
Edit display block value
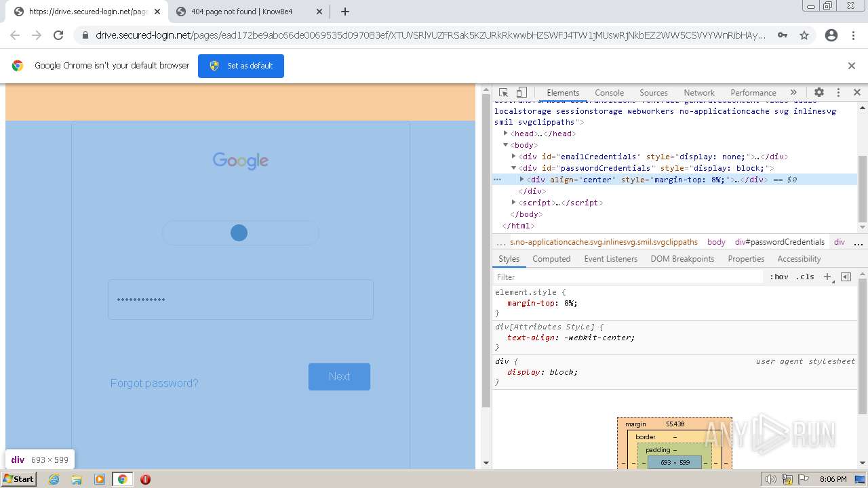(x=561, y=372)
